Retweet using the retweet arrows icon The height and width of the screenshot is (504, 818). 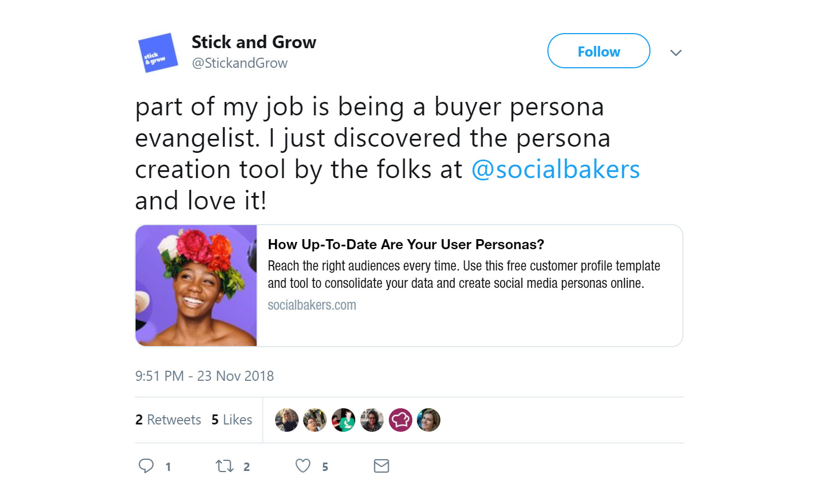[225, 466]
